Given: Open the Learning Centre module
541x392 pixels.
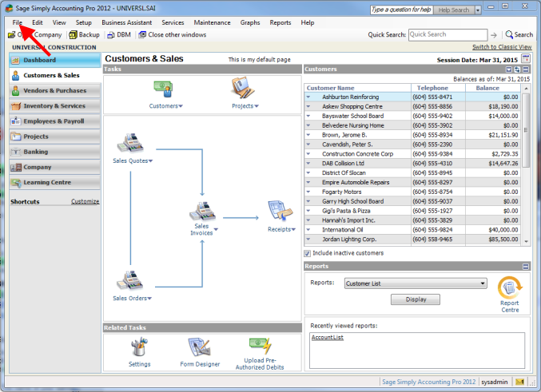Looking at the screenshot, I should pyautogui.click(x=55, y=182).
